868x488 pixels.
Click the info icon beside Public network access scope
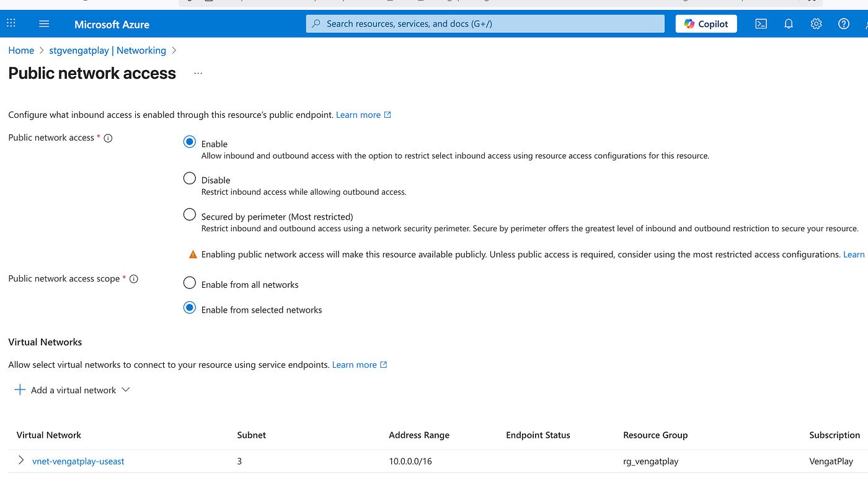(x=133, y=279)
